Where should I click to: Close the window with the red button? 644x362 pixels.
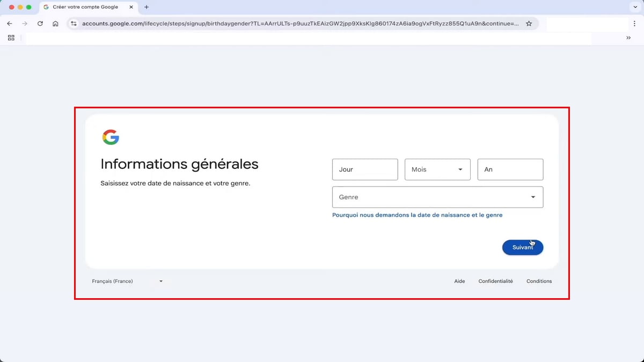point(12,7)
